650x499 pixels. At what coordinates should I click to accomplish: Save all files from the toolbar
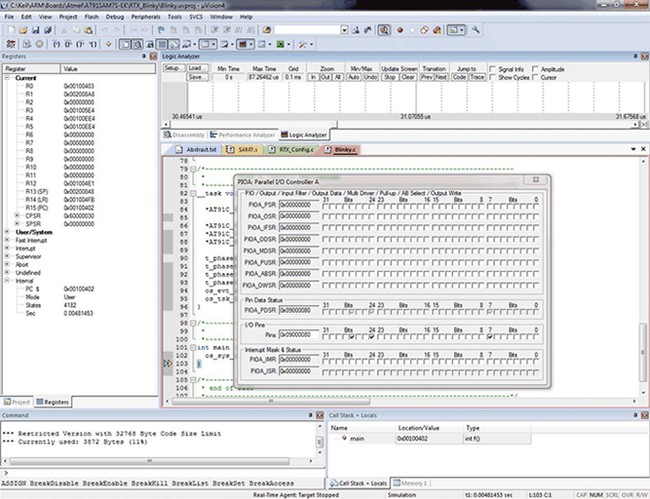[x=48, y=30]
